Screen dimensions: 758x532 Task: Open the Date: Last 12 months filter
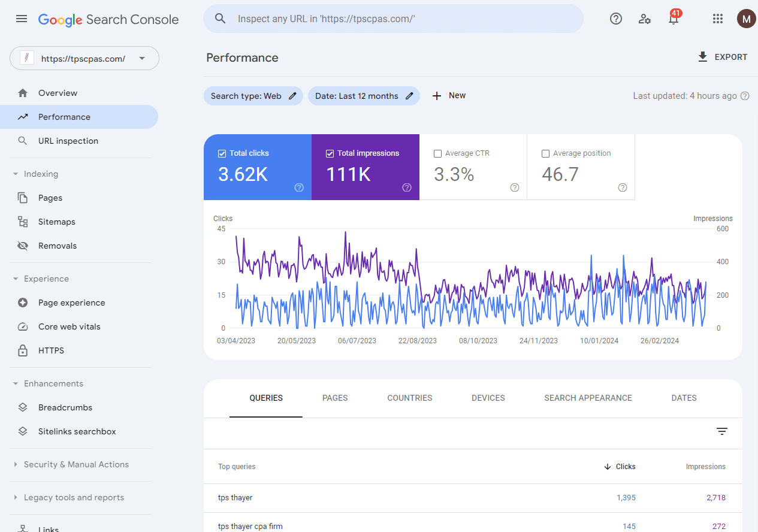364,96
